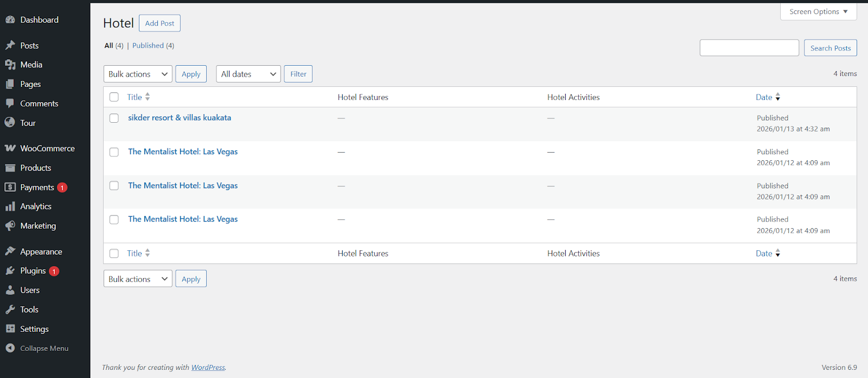This screenshot has height=378, width=868.
Task: Click the Dashboard gauge icon in sidebar
Action: 10,20
